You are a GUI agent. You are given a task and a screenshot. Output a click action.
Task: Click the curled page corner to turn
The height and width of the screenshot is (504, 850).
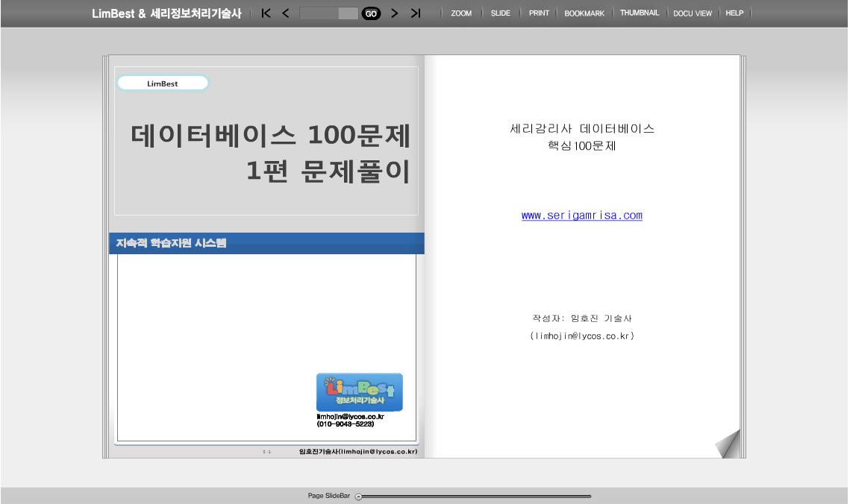tap(728, 444)
